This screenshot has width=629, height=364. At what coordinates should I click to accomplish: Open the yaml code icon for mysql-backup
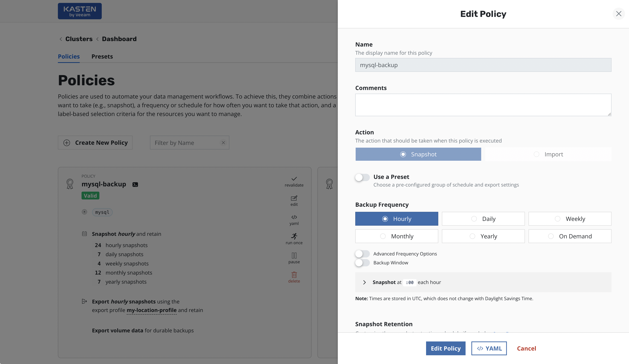point(294,217)
